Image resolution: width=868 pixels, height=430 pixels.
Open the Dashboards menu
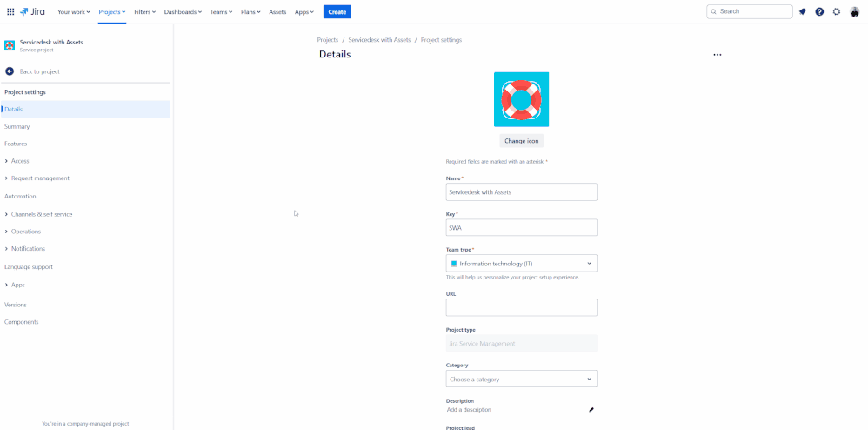click(x=183, y=11)
